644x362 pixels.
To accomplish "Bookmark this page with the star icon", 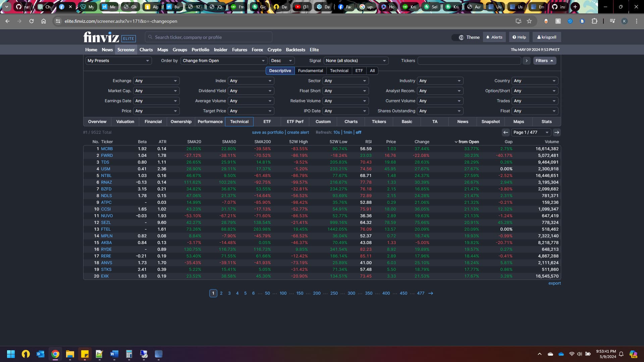I will pyautogui.click(x=529, y=21).
